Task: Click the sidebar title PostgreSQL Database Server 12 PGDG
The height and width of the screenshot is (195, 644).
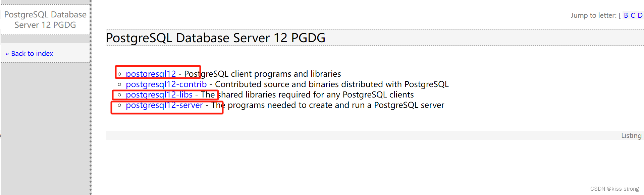Action: [x=45, y=19]
